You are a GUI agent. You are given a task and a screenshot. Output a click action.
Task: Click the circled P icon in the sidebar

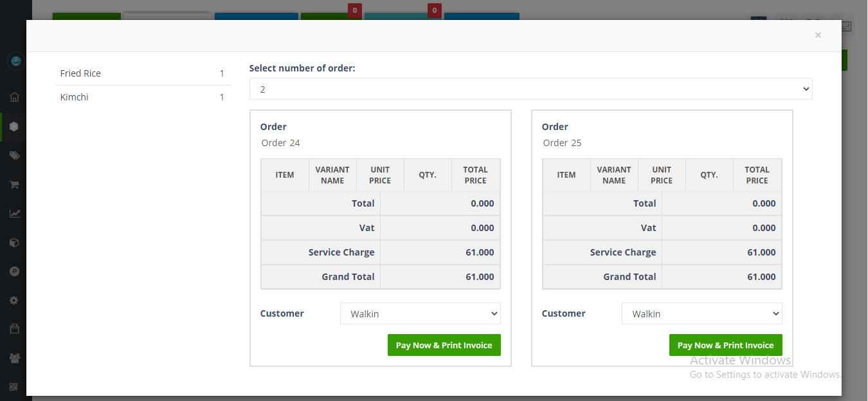(x=14, y=272)
